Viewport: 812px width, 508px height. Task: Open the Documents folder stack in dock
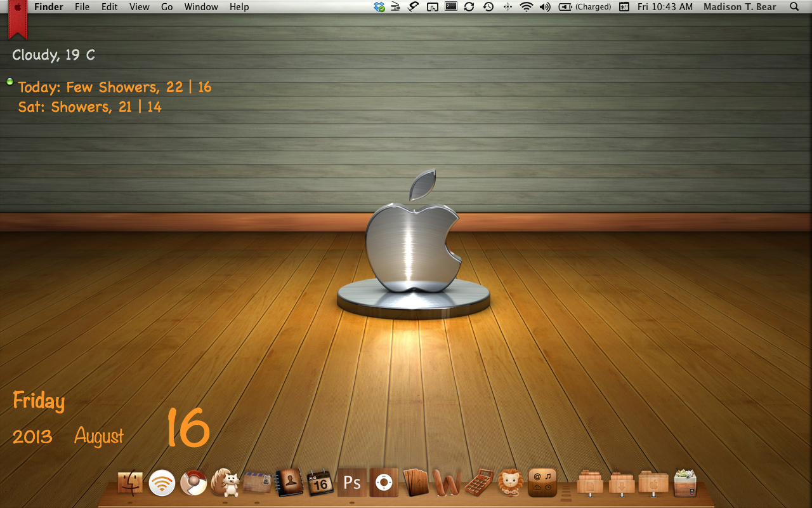(x=590, y=484)
